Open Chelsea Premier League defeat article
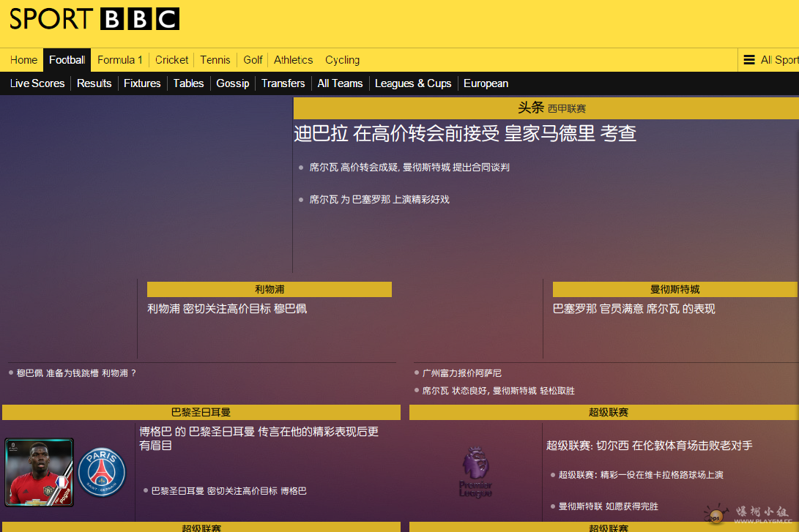The width and height of the screenshot is (799, 532). coord(649,446)
